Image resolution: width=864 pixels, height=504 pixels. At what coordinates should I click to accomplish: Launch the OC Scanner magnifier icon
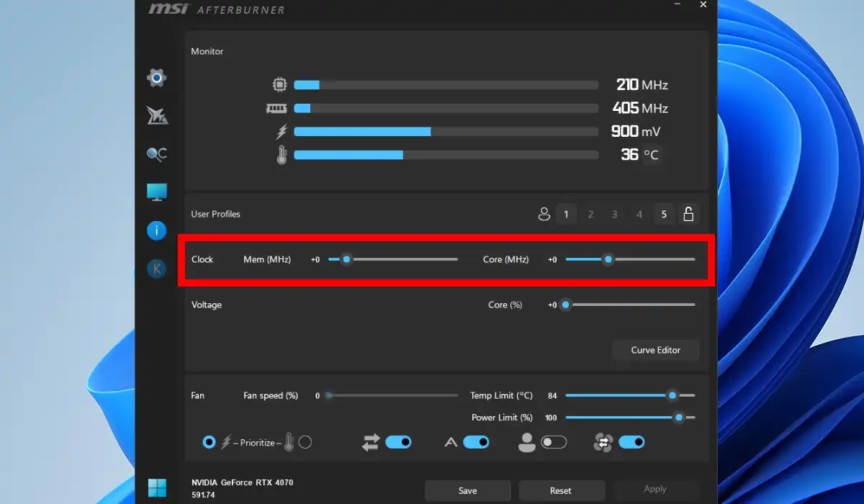point(156,153)
